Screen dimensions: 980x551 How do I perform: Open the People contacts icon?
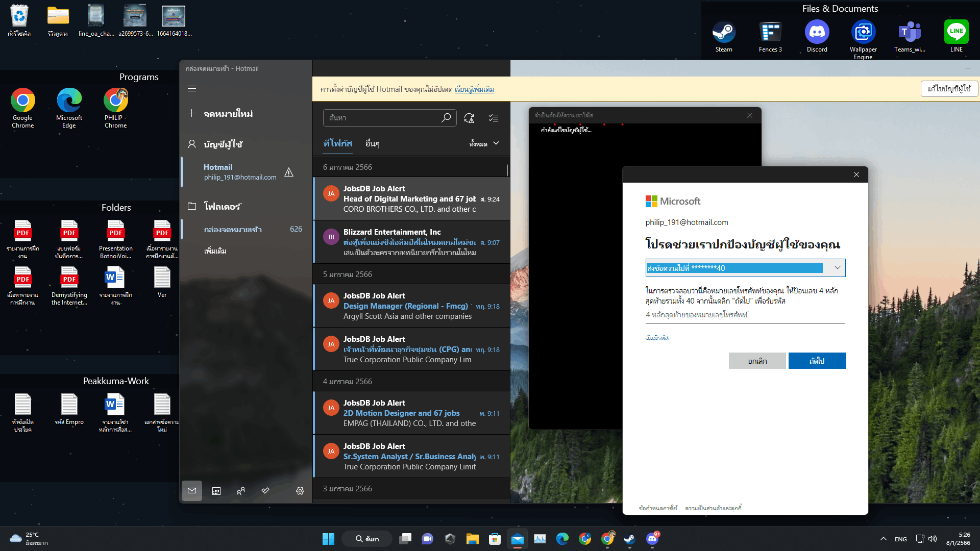(241, 490)
